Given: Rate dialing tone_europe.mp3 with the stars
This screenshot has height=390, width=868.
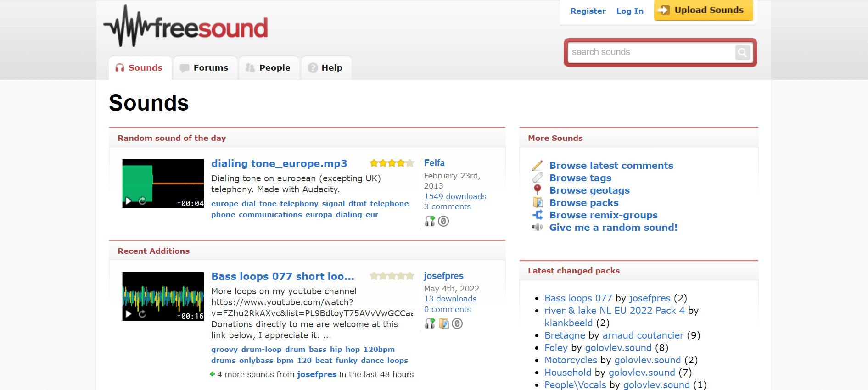Looking at the screenshot, I should [392, 163].
